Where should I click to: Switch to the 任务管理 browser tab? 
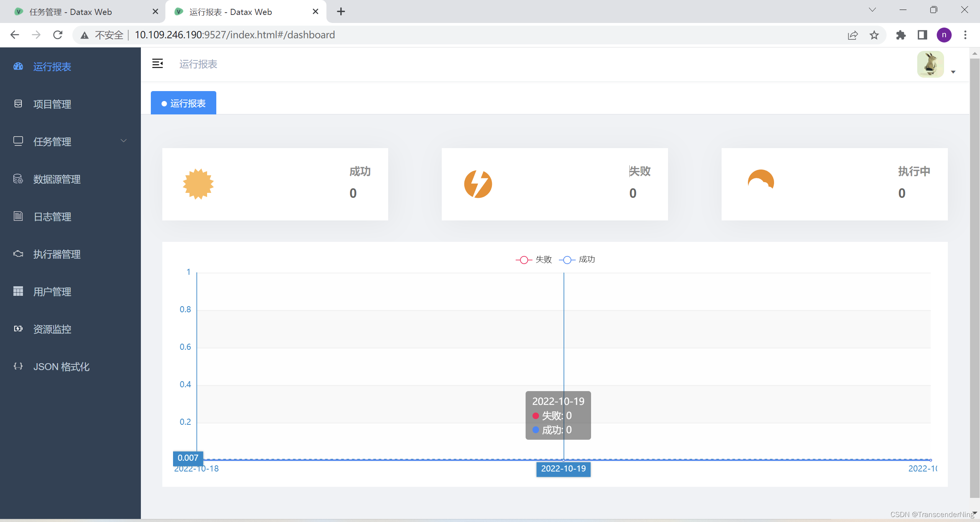pyautogui.click(x=71, y=11)
